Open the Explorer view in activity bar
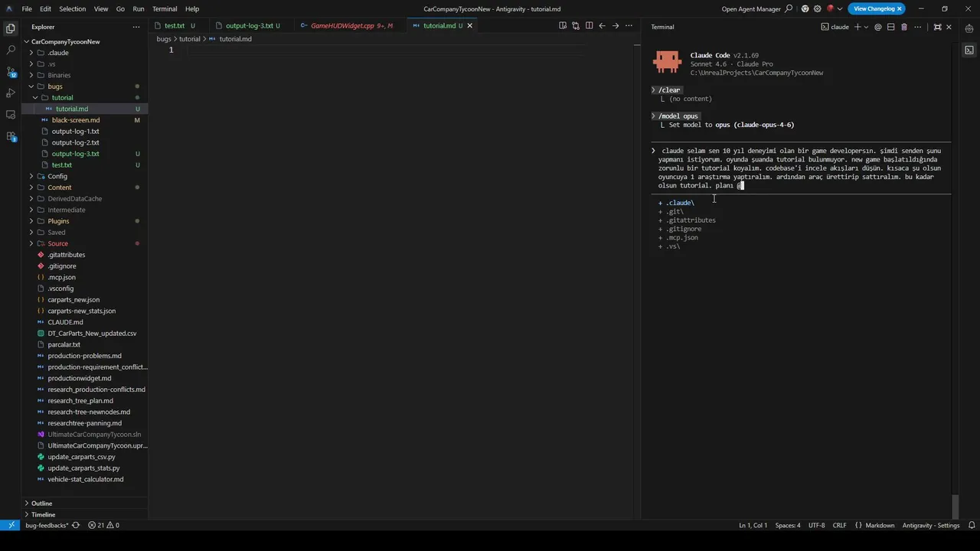Screen dimensions: 980x551 tap(11, 28)
